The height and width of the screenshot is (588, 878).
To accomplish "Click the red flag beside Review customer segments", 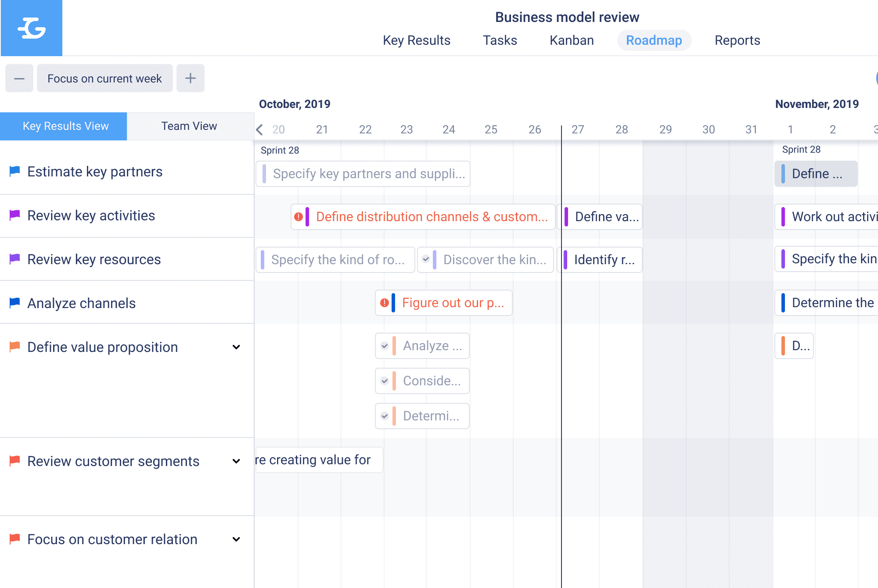I will coord(14,460).
